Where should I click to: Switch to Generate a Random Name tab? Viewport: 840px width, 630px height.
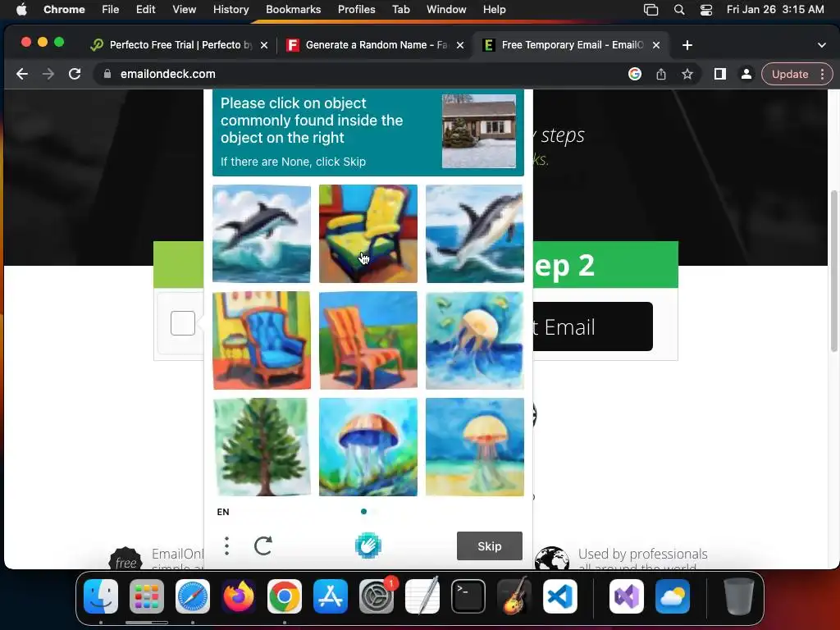pos(375,45)
